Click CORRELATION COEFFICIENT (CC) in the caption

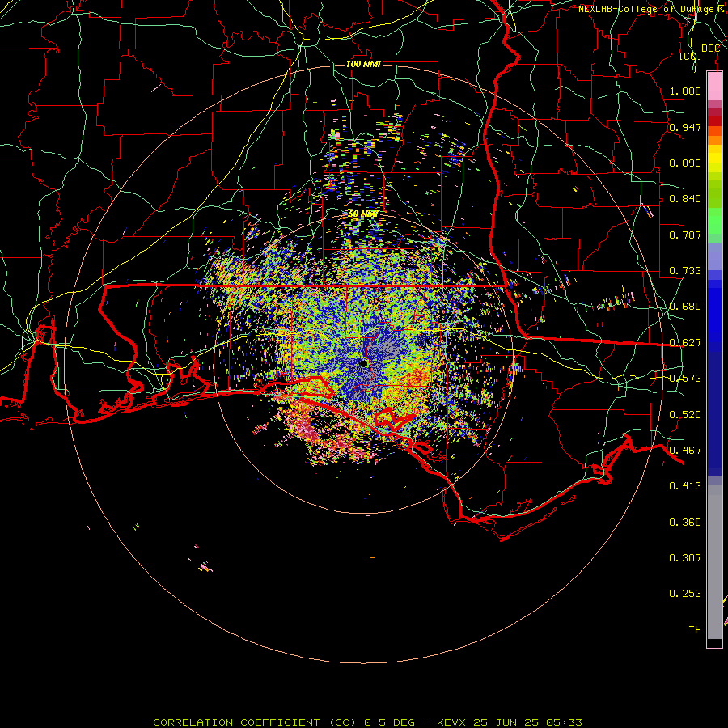255,722
